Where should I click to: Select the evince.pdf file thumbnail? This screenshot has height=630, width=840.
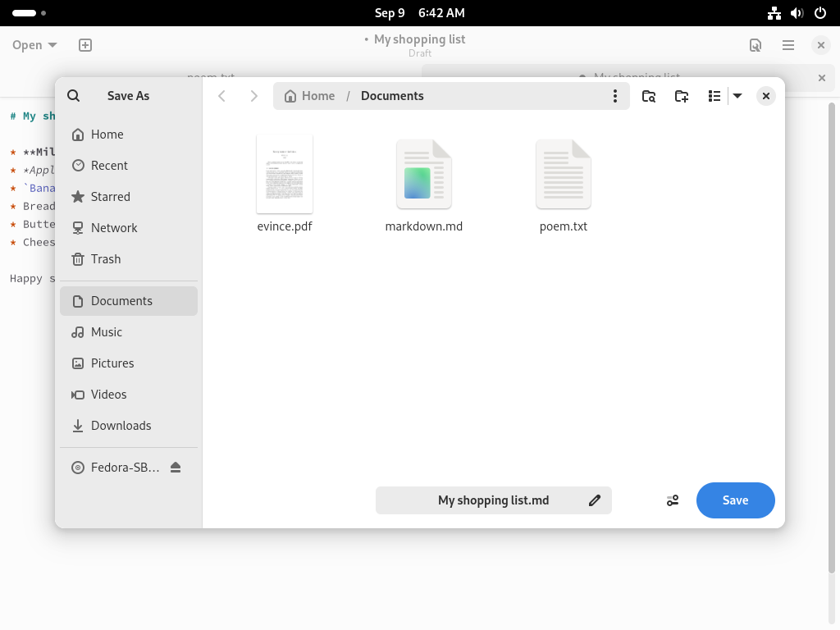(x=285, y=174)
